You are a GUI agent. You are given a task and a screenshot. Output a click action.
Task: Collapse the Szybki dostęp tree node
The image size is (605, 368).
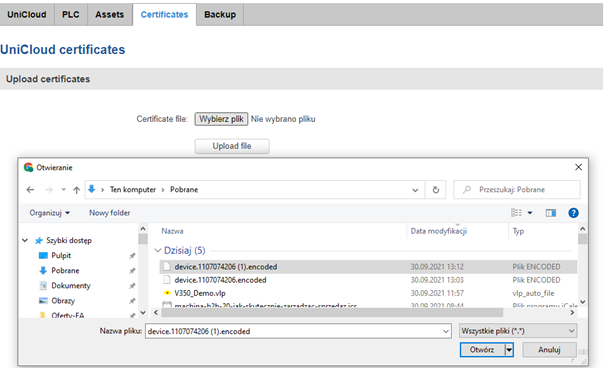point(25,240)
